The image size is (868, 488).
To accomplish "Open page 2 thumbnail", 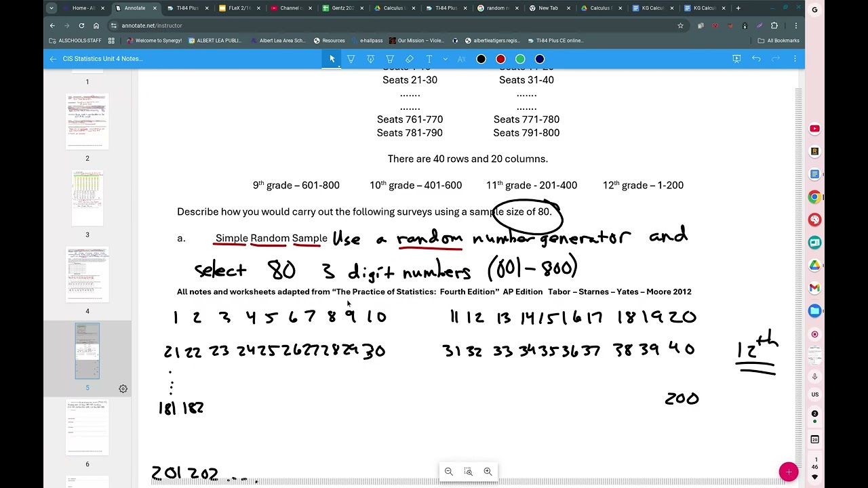I will [x=87, y=122].
